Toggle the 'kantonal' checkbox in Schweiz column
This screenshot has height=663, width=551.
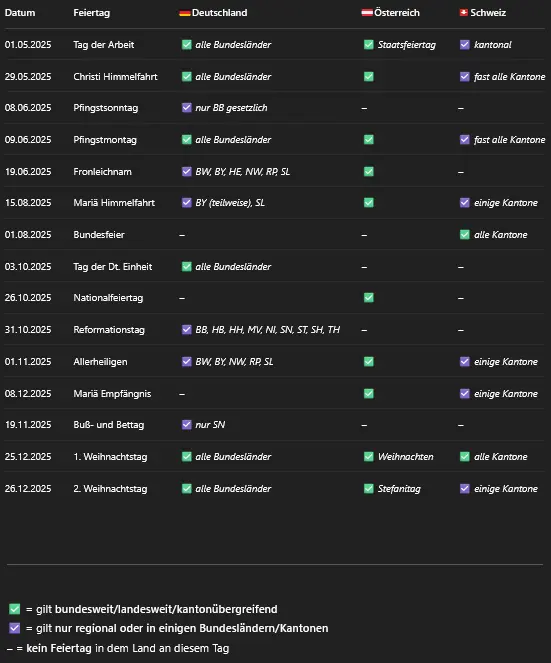point(465,44)
